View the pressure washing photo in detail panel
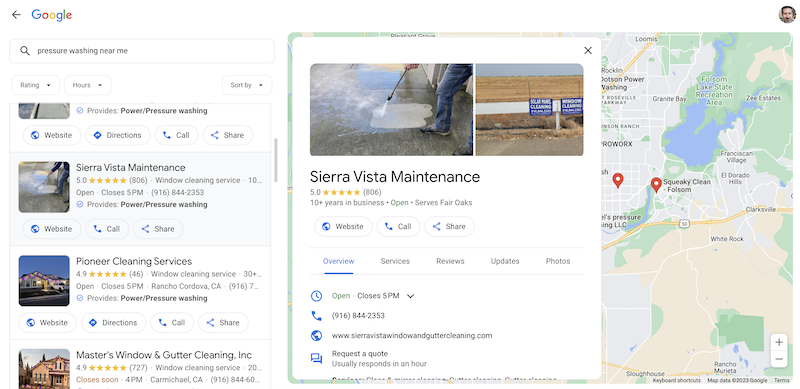Viewport: 800px width, 389px height. 391,109
